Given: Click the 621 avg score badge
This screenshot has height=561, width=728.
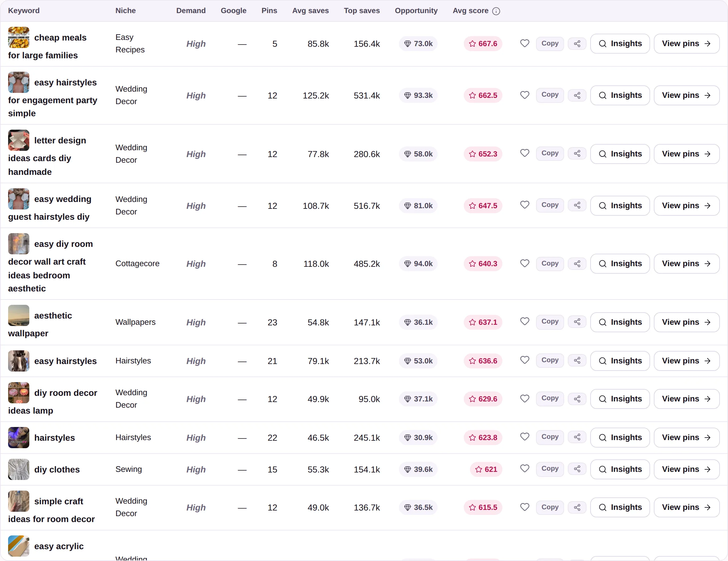Looking at the screenshot, I should pos(486,469).
